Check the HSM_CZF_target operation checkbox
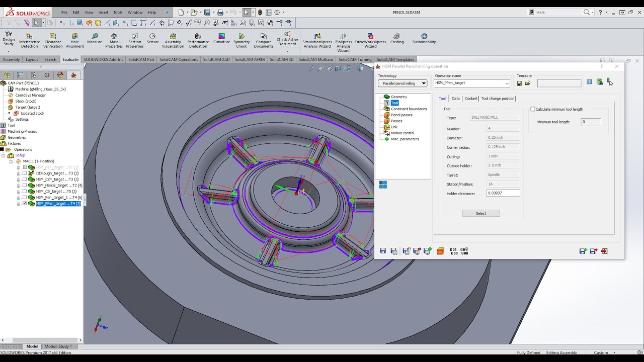The height and width of the screenshot is (362, 644). click(25, 179)
